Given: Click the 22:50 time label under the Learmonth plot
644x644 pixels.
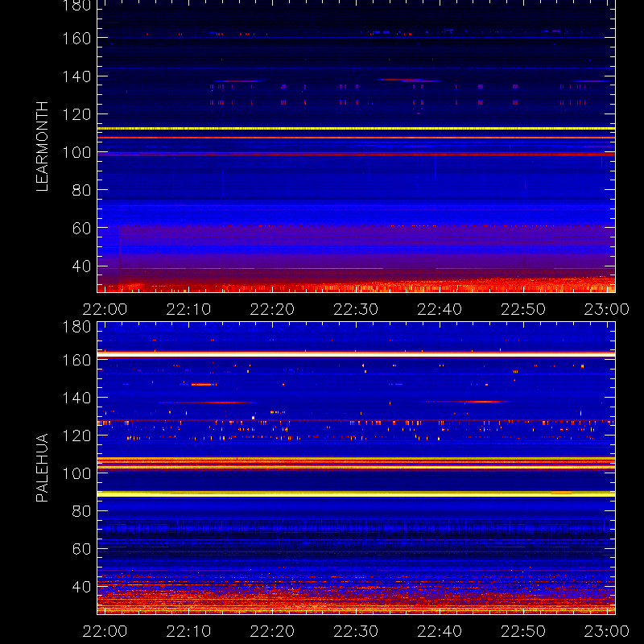Looking at the screenshot, I should (523, 309).
